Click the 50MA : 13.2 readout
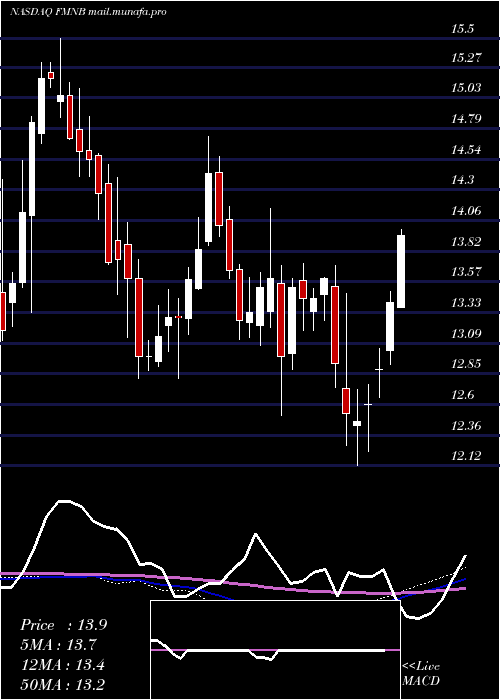Viewport: 500px width, 700px height. click(x=62, y=685)
